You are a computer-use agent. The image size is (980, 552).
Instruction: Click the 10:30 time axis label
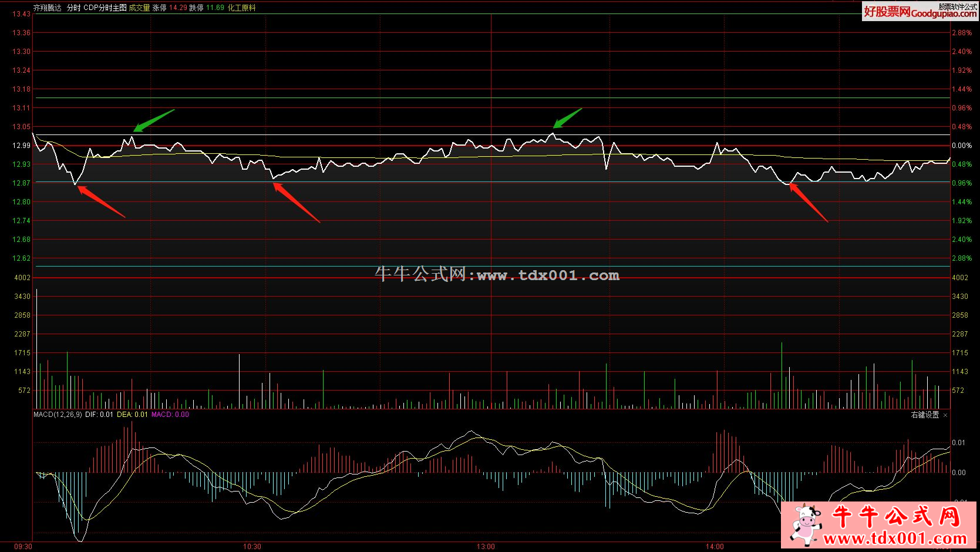pos(252,547)
